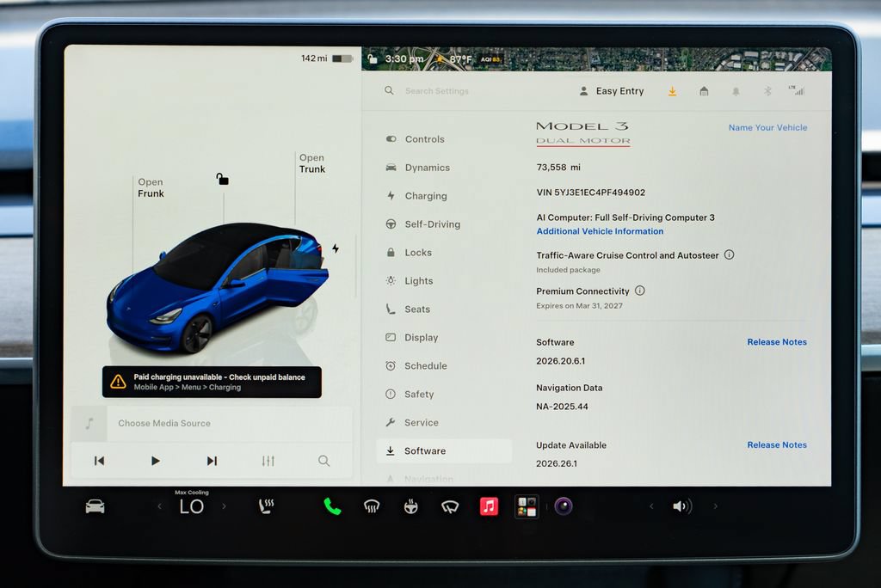This screenshot has height=588, width=881.
Task: Tap Choose Media Source
Action: point(164,424)
